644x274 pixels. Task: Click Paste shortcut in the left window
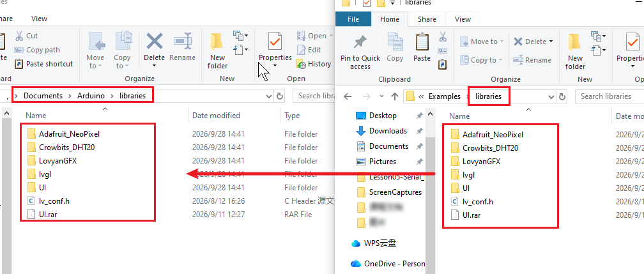tap(43, 64)
